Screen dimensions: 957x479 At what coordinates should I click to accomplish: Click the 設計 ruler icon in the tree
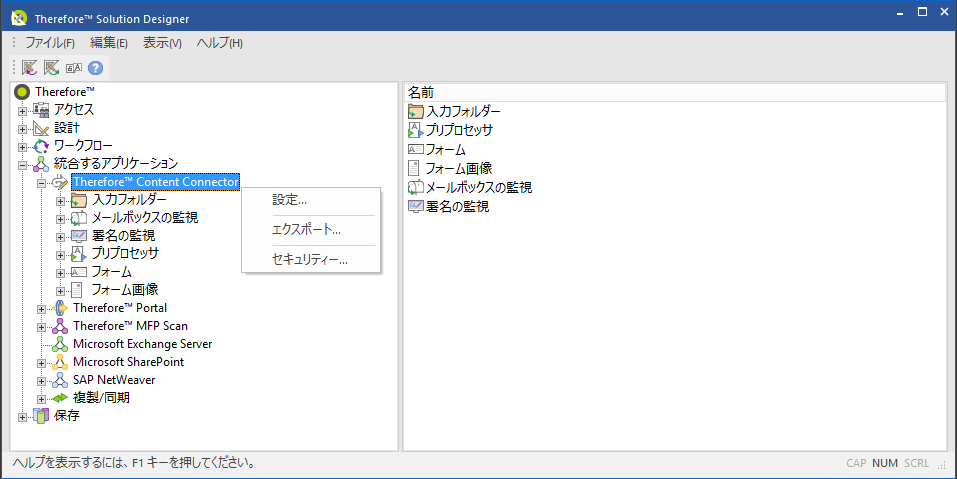tap(41, 128)
